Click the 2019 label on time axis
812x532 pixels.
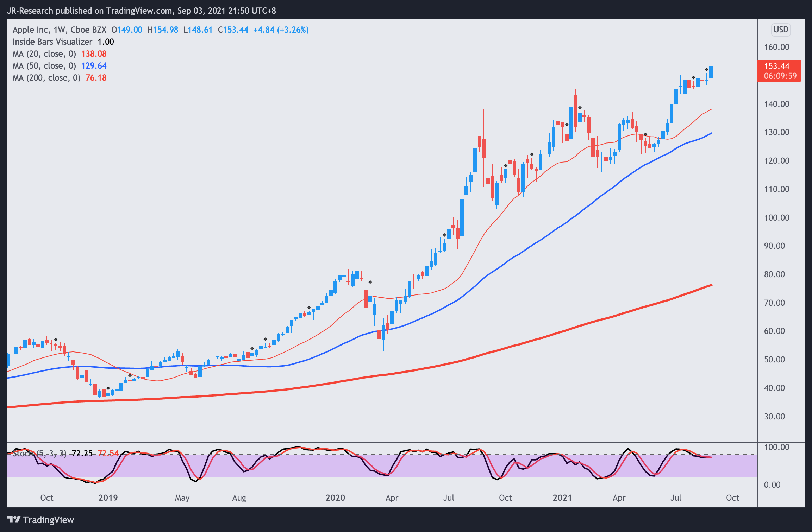[108, 498]
